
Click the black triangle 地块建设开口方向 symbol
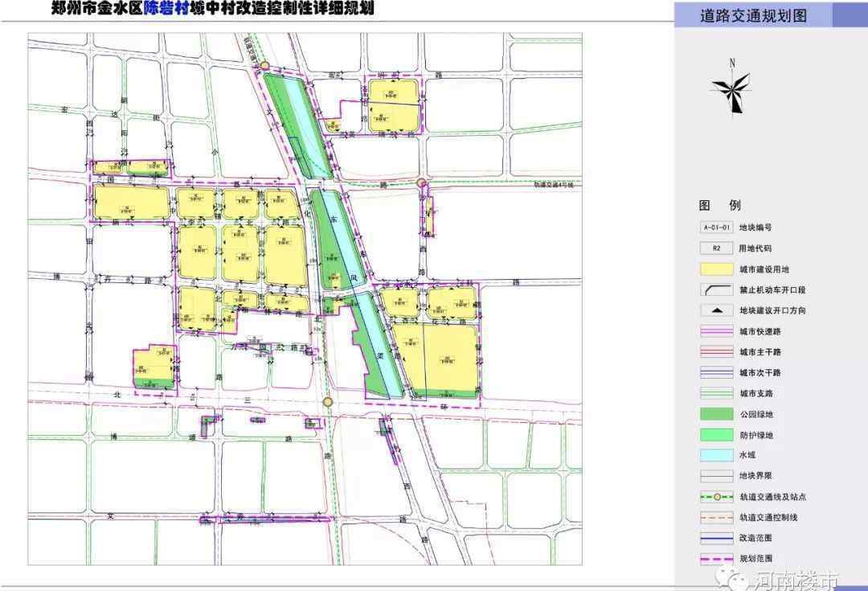(717, 310)
